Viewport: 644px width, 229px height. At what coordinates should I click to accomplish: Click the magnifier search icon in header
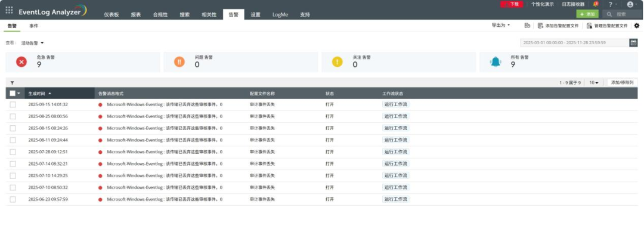(x=609, y=14)
